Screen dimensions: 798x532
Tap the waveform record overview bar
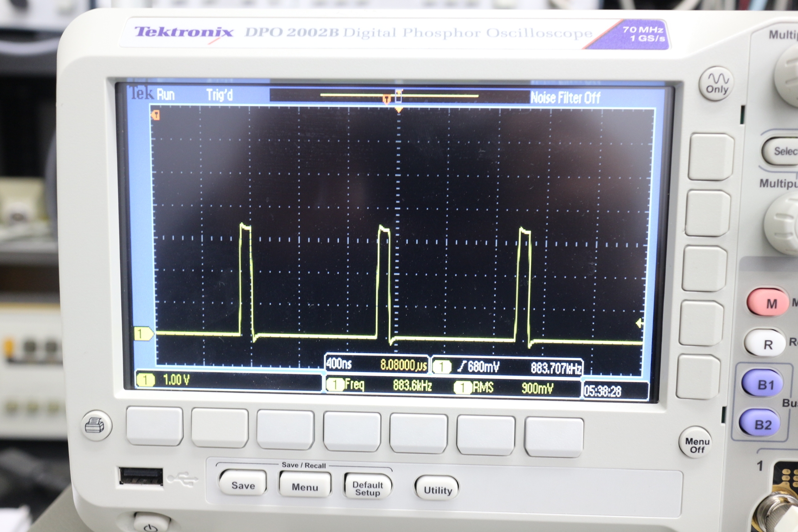click(399, 96)
